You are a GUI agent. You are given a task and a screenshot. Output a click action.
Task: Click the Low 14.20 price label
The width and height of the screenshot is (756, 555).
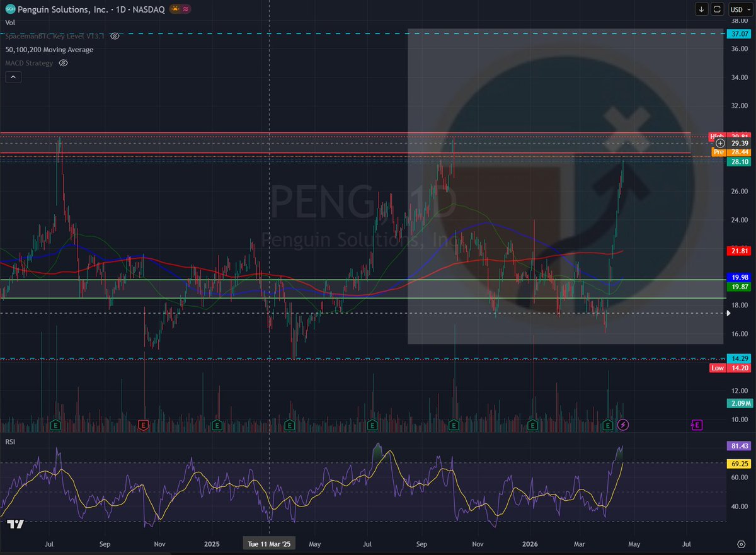pos(729,368)
